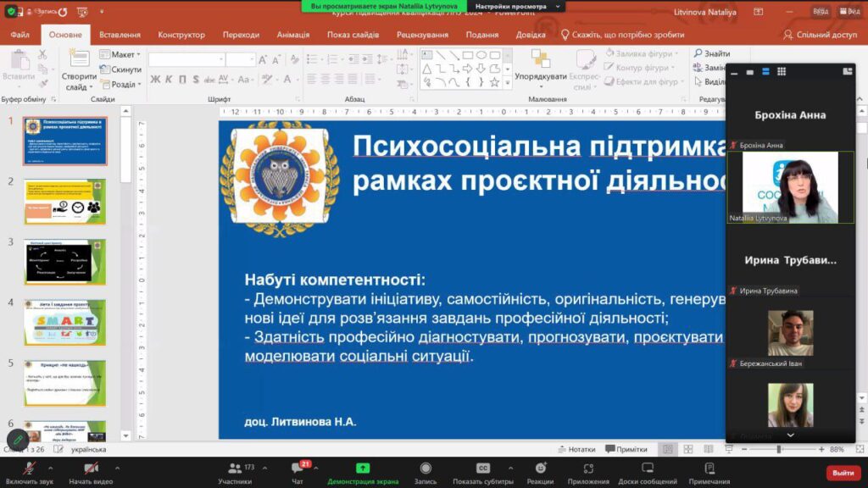The width and height of the screenshot is (868, 488).
Task: Toggle Показать субтитры captions
Action: click(483, 469)
